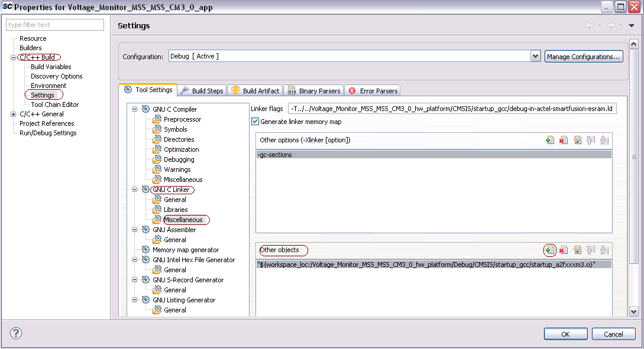
Task: Edit the selected Other objects entry
Action: (577, 250)
